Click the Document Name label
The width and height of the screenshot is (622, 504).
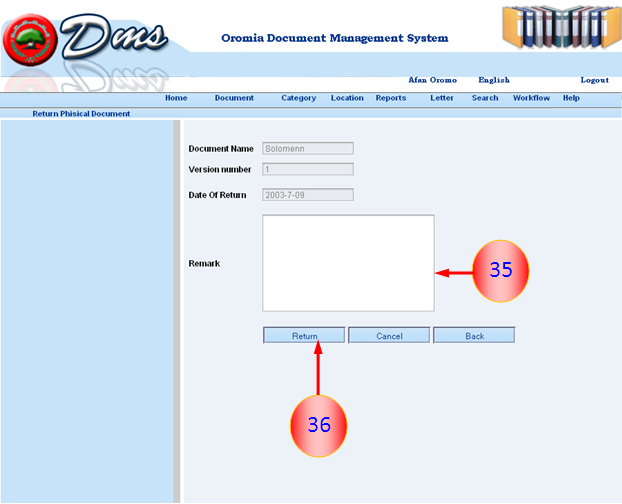(x=221, y=149)
